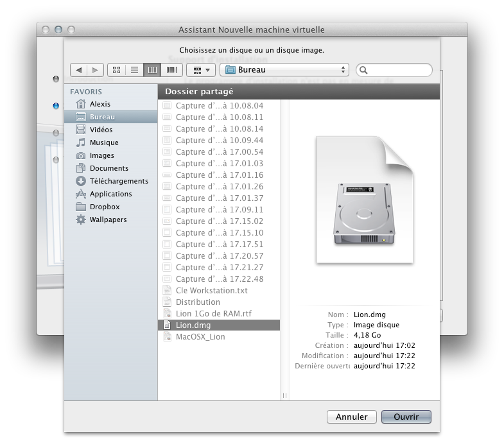
Task: Open the Bureau folder location popup
Action: coord(284,70)
